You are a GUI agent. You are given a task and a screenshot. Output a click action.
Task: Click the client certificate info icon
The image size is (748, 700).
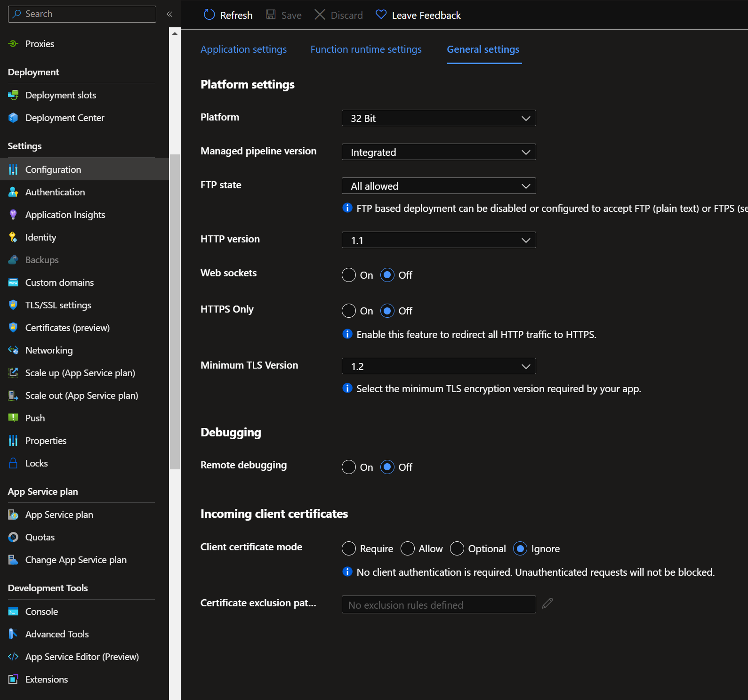coord(347,571)
